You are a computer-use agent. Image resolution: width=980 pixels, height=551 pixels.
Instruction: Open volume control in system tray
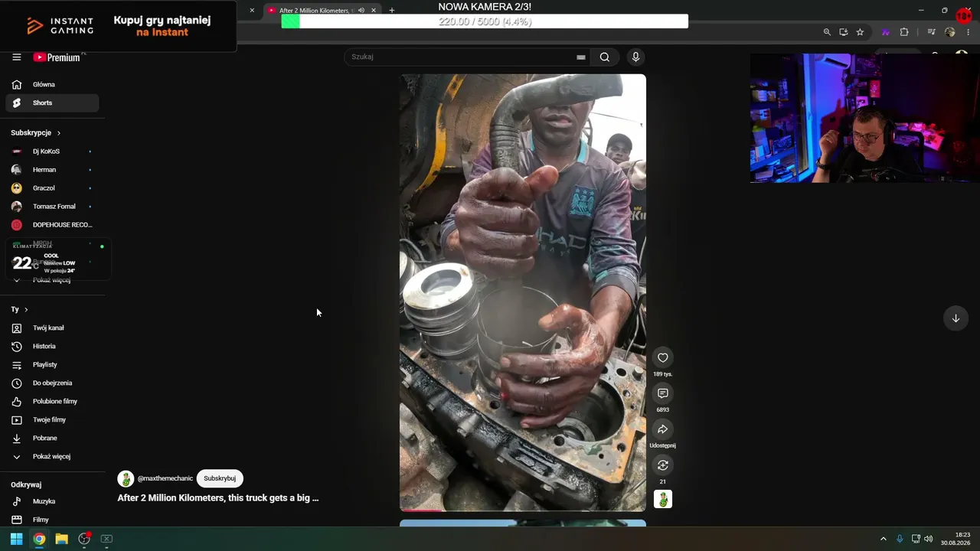pyautogui.click(x=929, y=539)
